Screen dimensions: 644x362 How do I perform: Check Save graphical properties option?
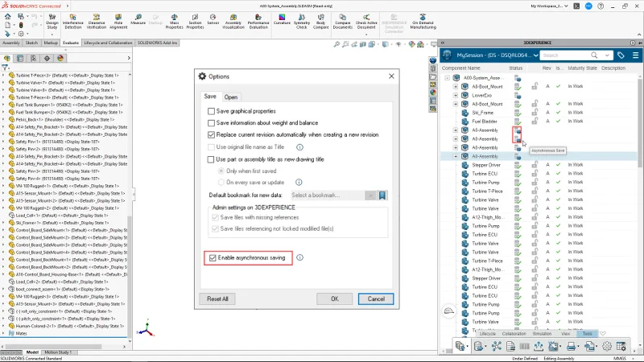[x=211, y=110]
